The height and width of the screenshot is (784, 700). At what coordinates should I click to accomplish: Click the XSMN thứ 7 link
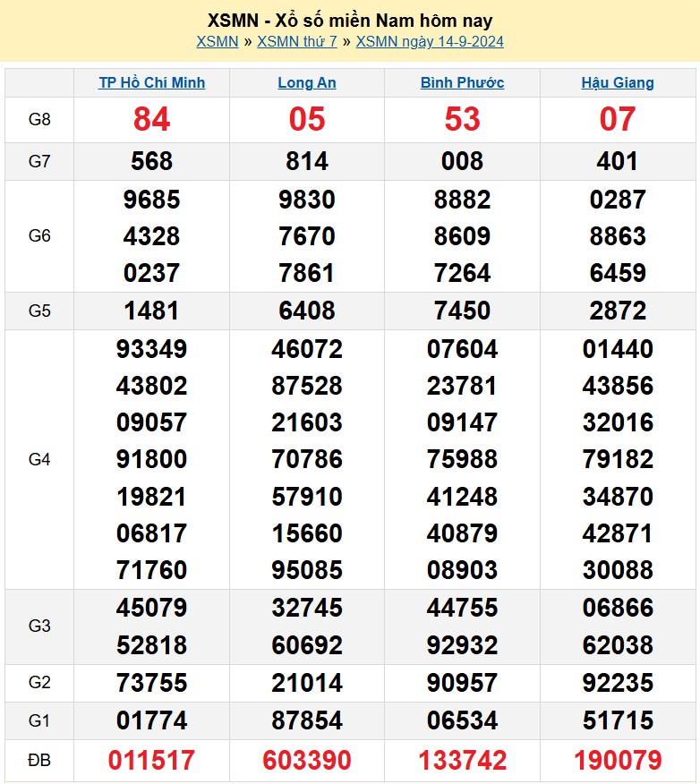(296, 41)
